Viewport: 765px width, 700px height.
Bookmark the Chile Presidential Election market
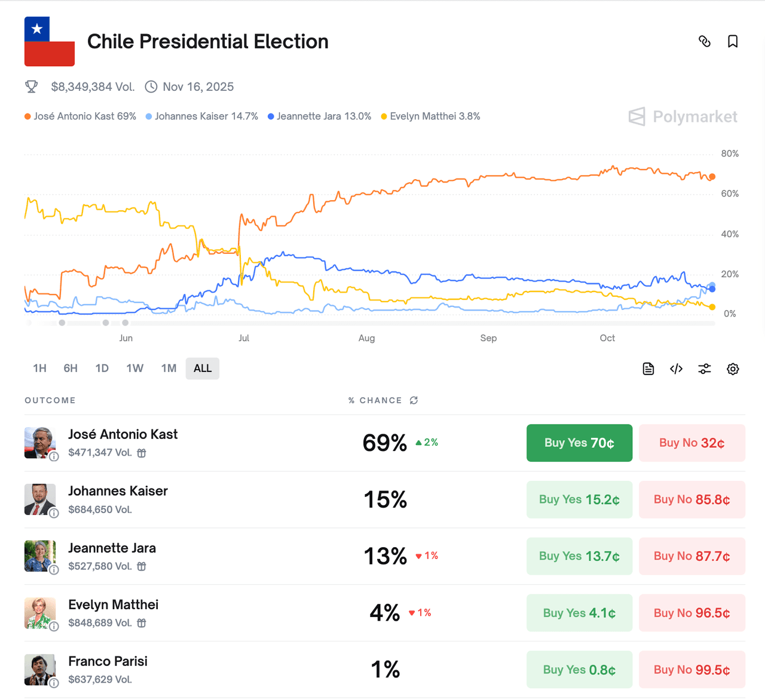click(733, 41)
